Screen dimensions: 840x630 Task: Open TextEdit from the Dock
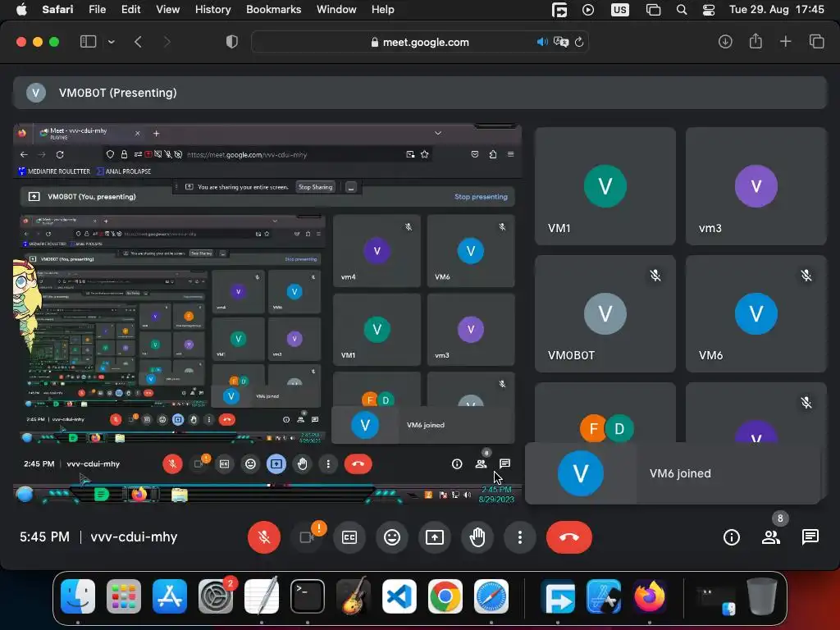pos(262,596)
